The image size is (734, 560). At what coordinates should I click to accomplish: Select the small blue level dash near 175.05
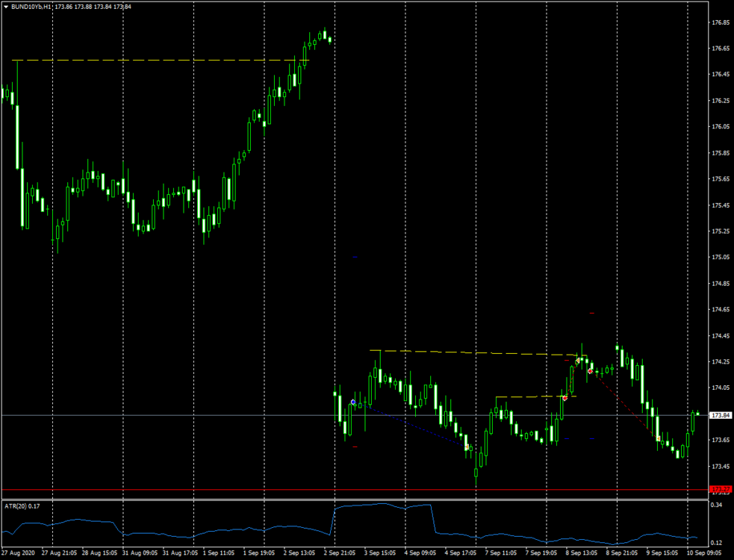click(355, 257)
